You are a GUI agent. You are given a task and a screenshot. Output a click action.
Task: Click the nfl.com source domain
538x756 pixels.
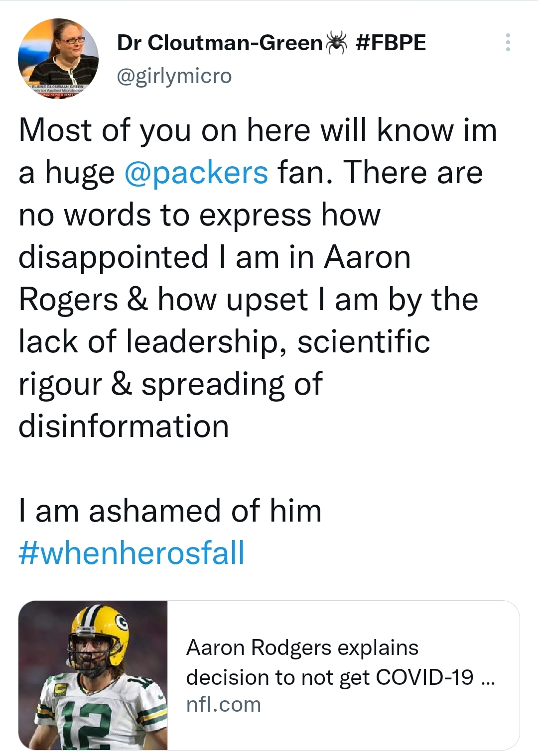(223, 704)
